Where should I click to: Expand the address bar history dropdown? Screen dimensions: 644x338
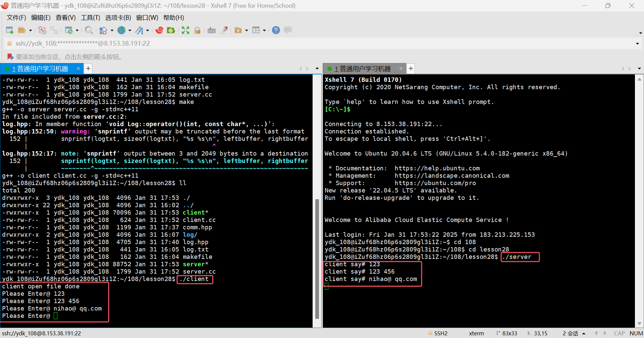[x=637, y=44]
